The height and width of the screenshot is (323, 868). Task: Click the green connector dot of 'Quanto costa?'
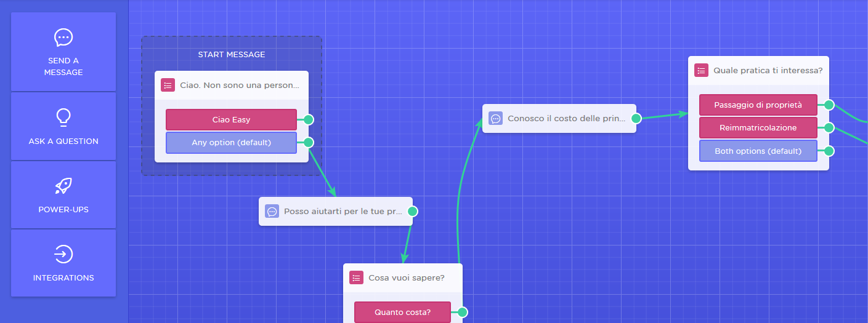(463, 312)
